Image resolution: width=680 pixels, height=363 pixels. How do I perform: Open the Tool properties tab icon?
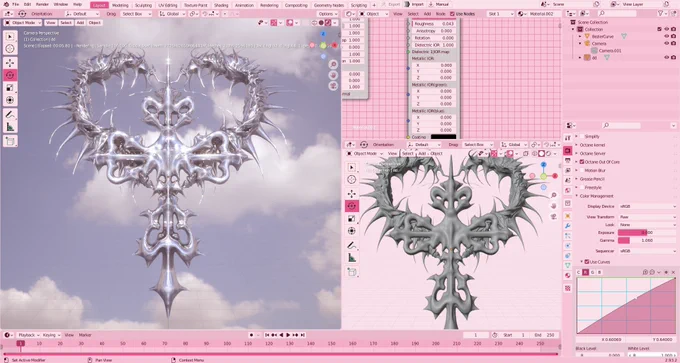pyautogui.click(x=568, y=138)
